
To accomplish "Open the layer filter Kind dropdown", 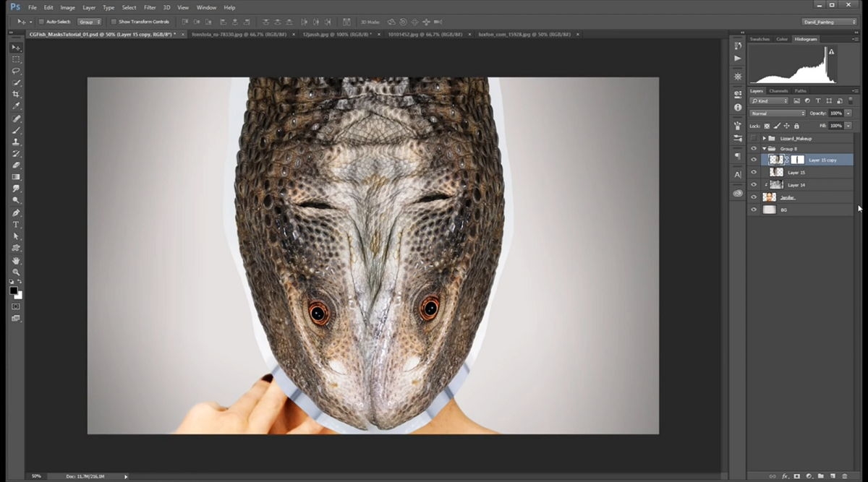I will [770, 101].
